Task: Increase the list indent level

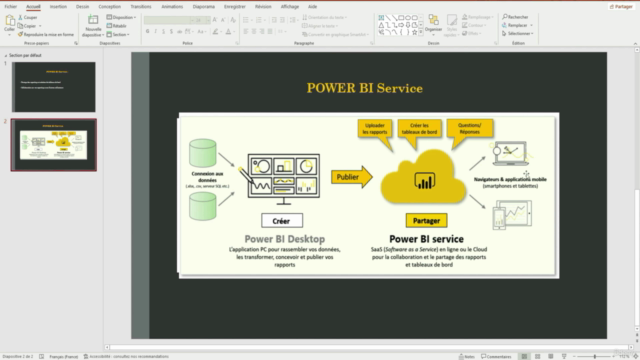Action: click(282, 20)
